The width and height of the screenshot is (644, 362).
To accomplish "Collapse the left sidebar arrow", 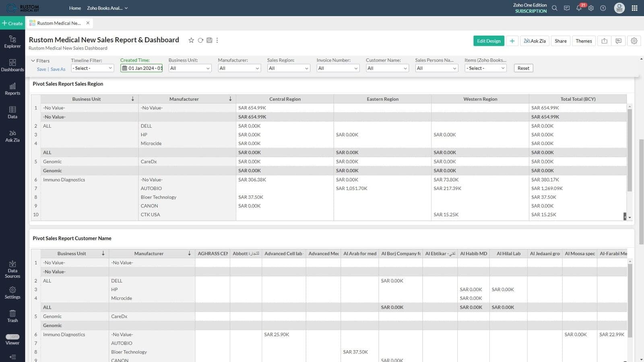I will [12, 357].
